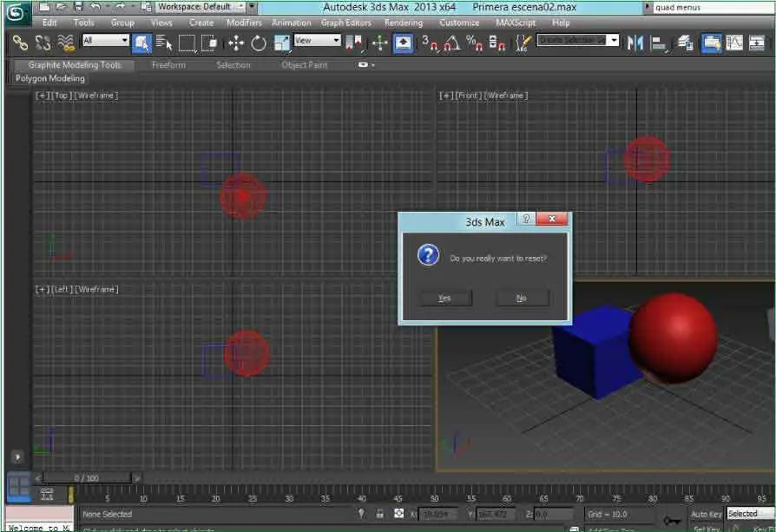The image size is (776, 532).
Task: Open the reference coordinate system View dropdown
Action: [x=317, y=40]
